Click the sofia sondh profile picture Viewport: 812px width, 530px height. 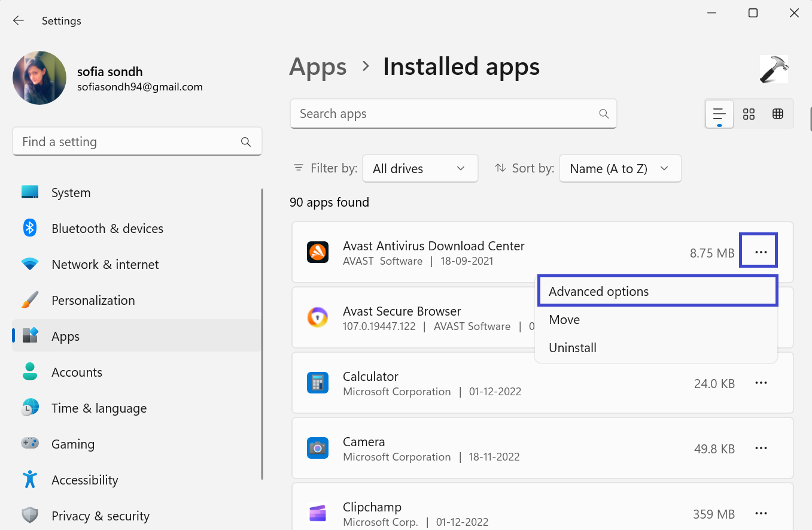(x=39, y=78)
